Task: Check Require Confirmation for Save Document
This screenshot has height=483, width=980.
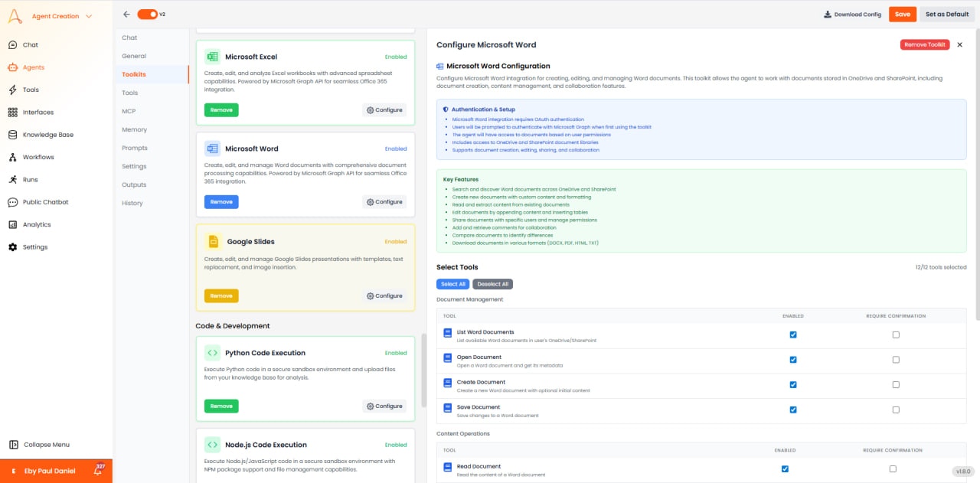Action: click(896, 410)
